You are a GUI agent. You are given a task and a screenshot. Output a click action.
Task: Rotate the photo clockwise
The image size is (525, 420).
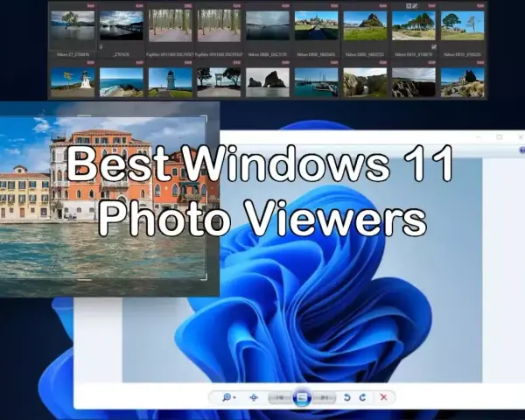point(362,397)
